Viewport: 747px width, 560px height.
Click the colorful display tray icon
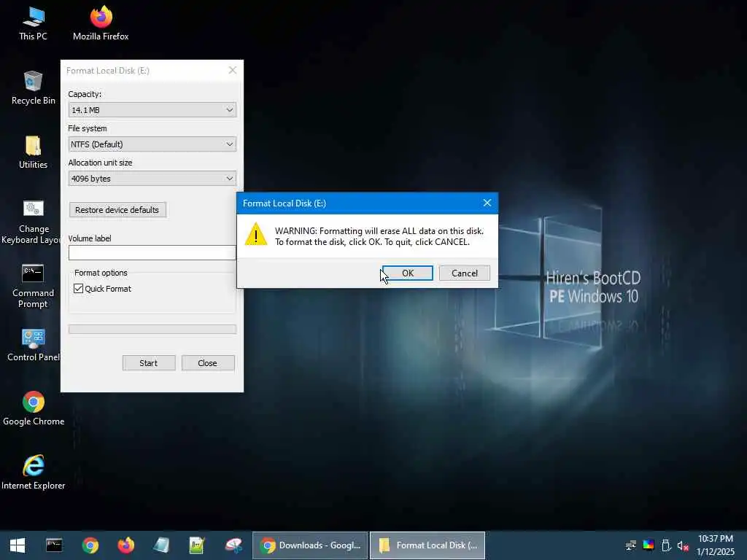point(649,545)
